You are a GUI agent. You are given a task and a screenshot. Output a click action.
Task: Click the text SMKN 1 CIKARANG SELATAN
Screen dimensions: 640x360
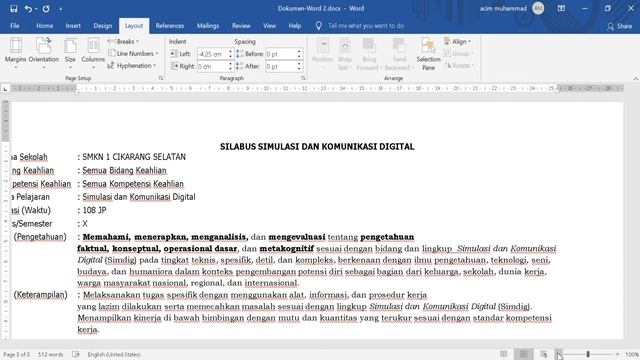(x=134, y=157)
